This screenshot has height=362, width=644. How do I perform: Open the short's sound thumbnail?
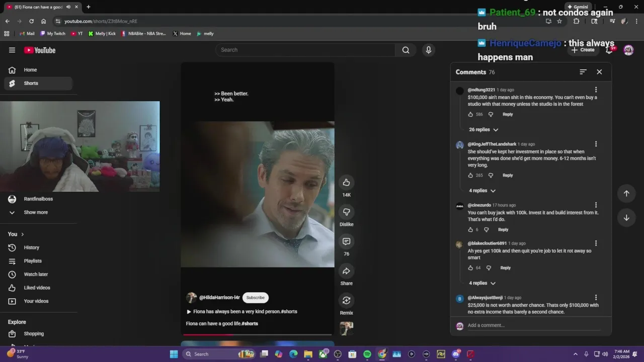(x=346, y=328)
